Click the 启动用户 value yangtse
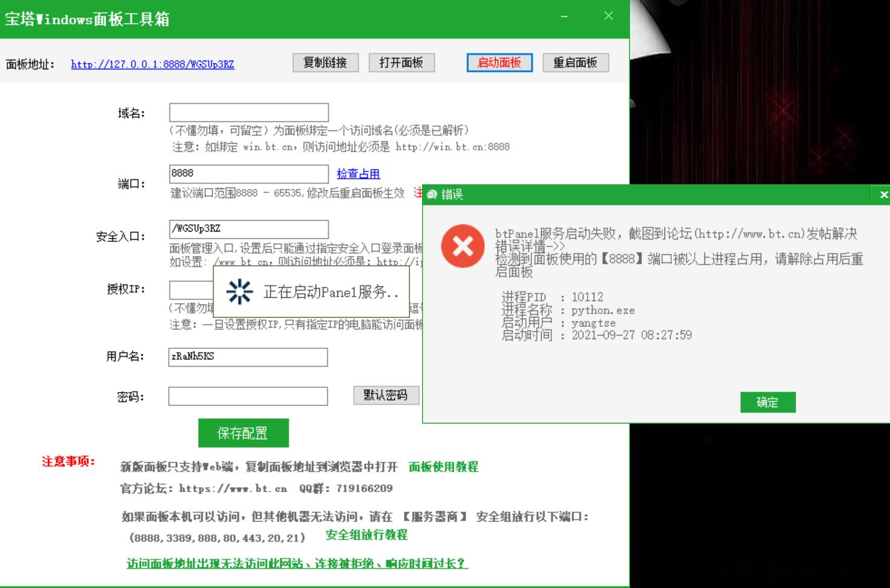This screenshot has width=890, height=588. (x=594, y=323)
